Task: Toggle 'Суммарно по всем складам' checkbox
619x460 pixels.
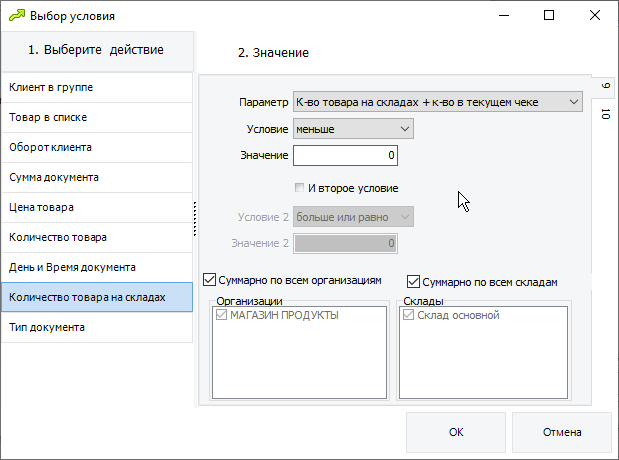Action: coord(413,282)
